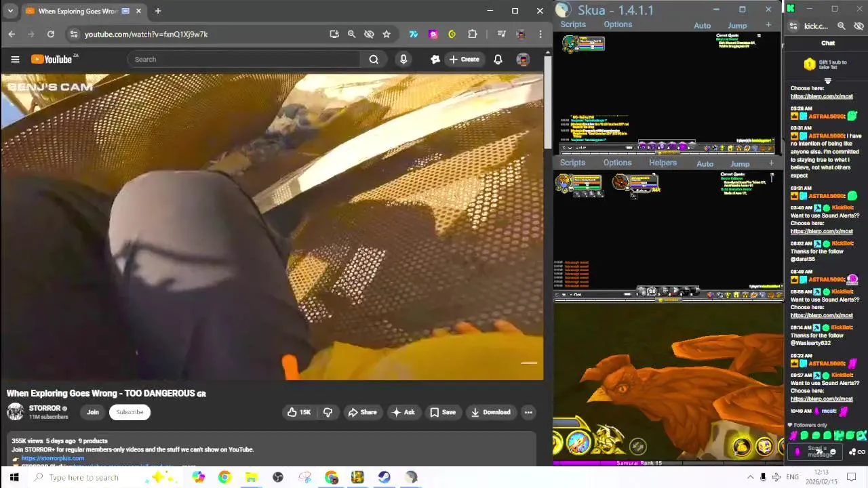Screen dimensions: 868x488
Task: Click the YouTube Create button
Action: click(x=465, y=60)
